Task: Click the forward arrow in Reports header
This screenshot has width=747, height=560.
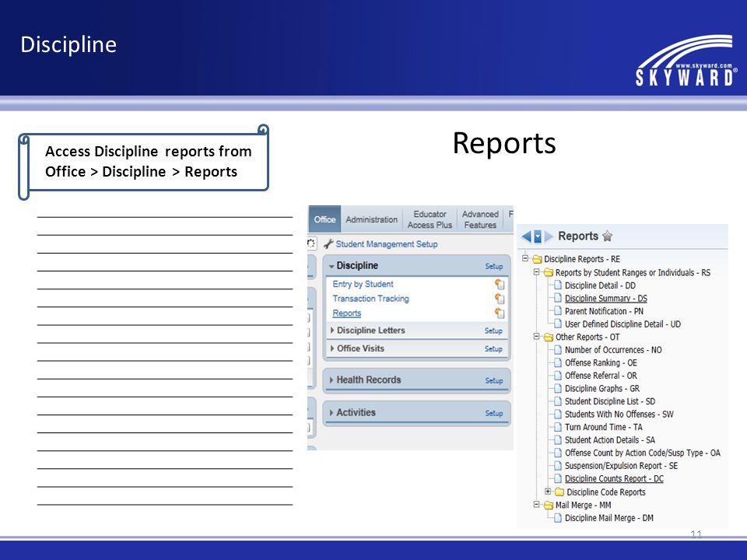Action: (549, 236)
